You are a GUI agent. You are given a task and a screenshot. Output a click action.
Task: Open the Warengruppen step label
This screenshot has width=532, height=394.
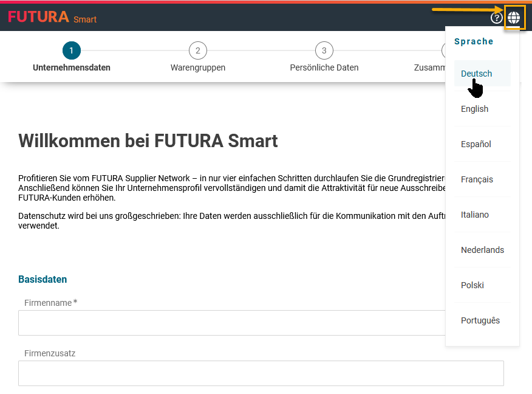(198, 67)
